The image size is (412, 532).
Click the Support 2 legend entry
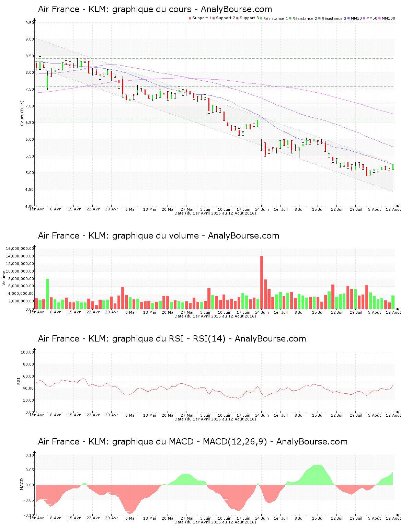224,18
